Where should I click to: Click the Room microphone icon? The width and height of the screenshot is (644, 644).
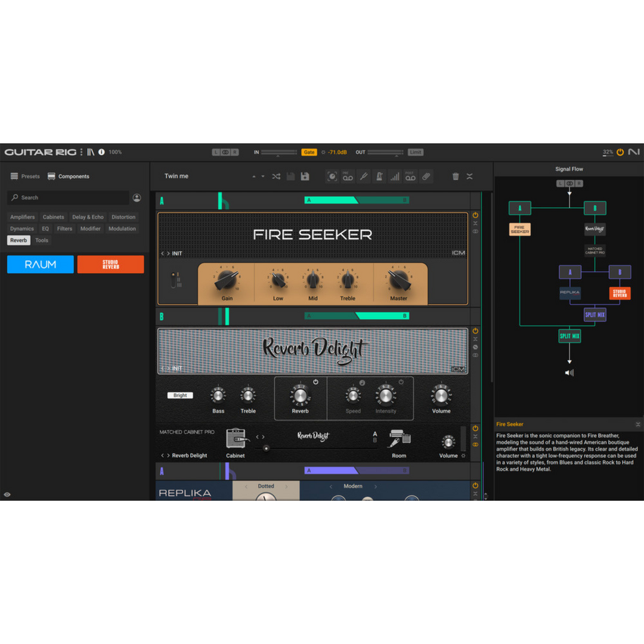tap(399, 439)
